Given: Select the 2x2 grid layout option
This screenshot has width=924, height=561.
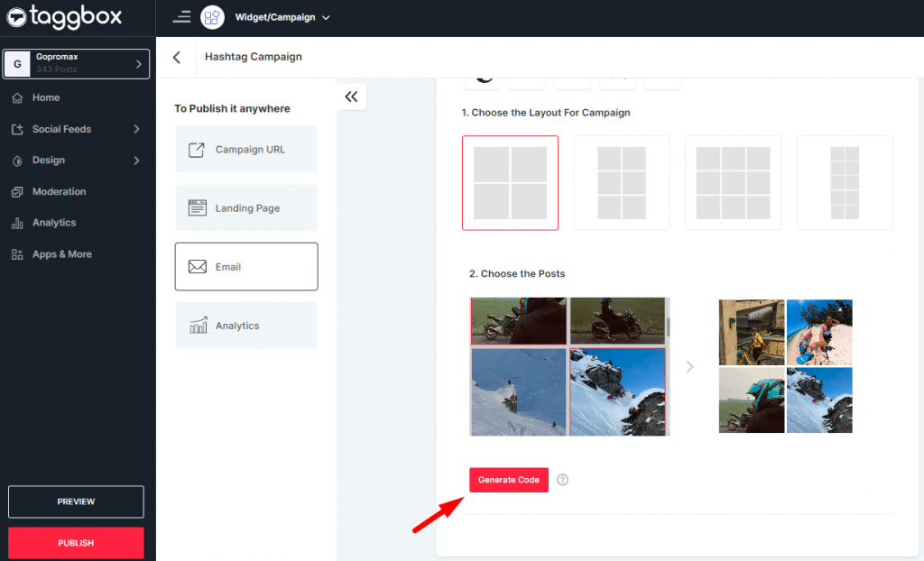Looking at the screenshot, I should point(510,183).
